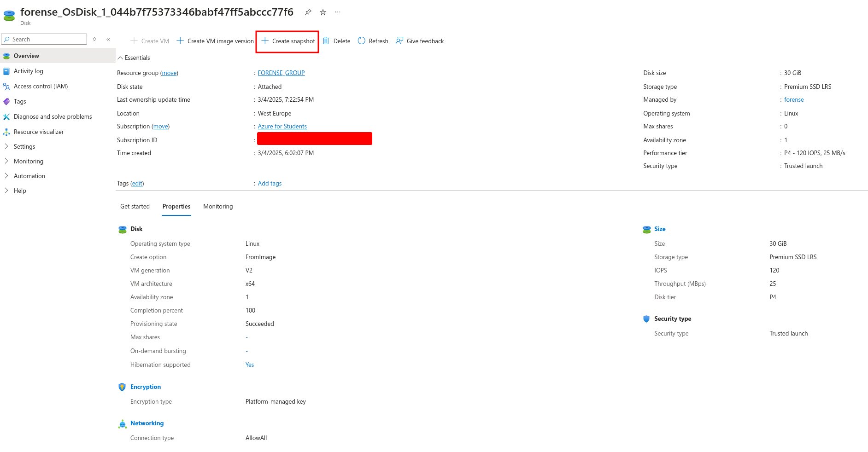Click the Access control (IAM) people icon
This screenshot has width=868, height=452.
(x=6, y=87)
